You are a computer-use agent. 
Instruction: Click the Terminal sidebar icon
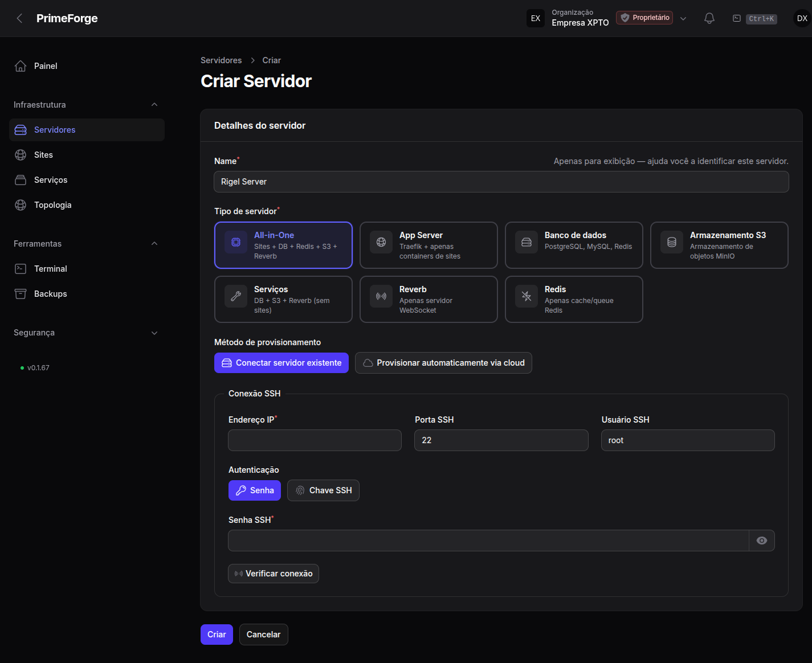coord(21,269)
